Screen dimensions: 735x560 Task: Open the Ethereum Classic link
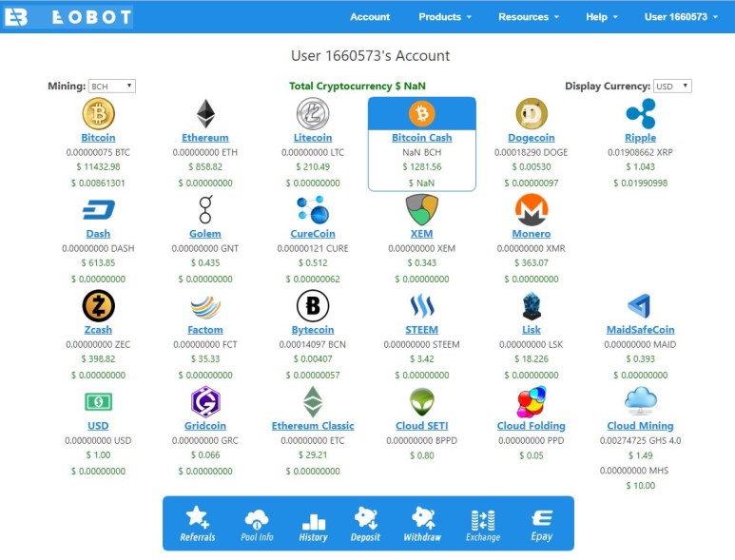[313, 426]
